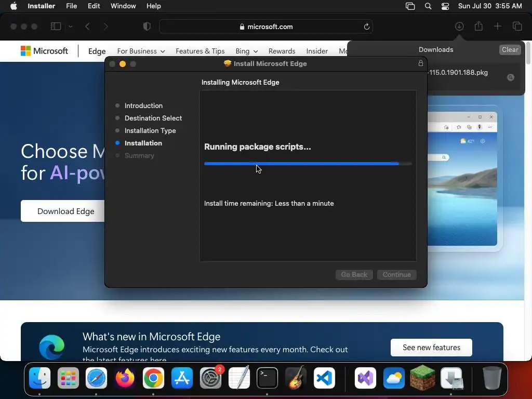Screen dimensions: 532x399
Task: Open purple Visual Studio icon in Dock
Action: pyautogui.click(x=365, y=378)
